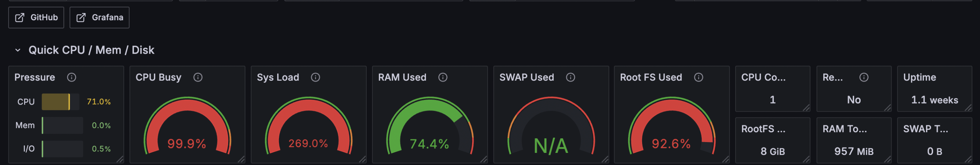Click the I/O pressure bar gauge
Viewport: 980px width, 165px height.
point(63,149)
